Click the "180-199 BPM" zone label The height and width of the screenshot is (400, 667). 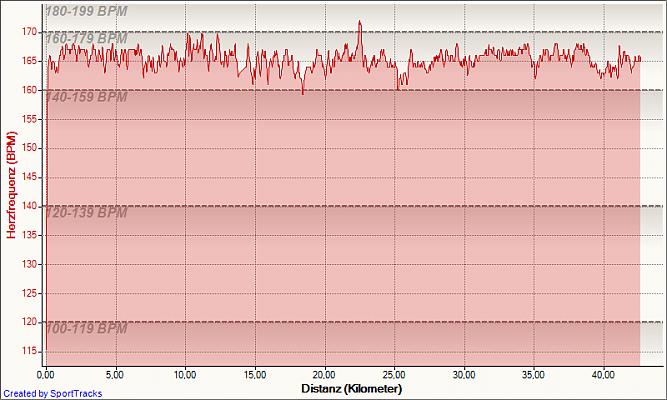point(85,11)
